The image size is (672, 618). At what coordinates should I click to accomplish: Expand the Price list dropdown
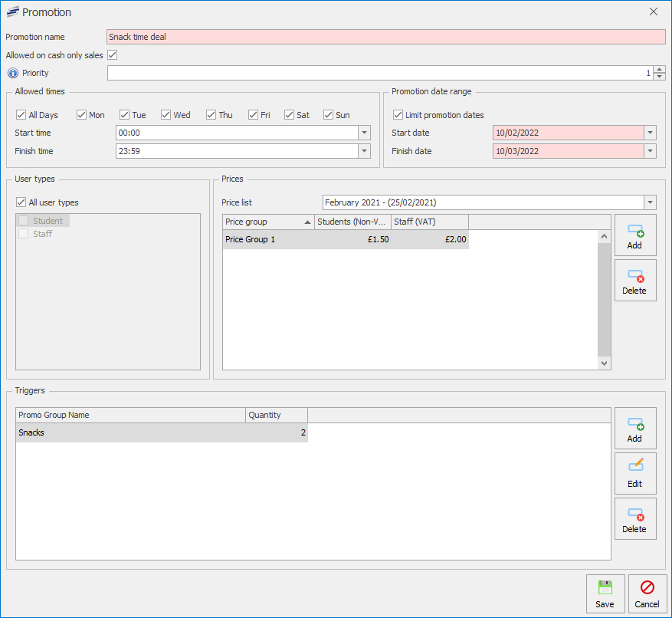pos(650,203)
